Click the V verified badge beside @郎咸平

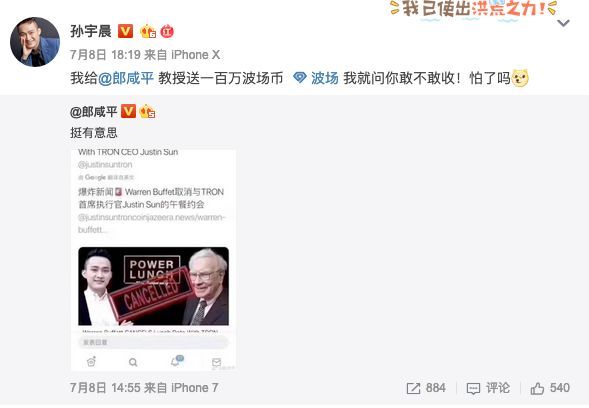(128, 112)
